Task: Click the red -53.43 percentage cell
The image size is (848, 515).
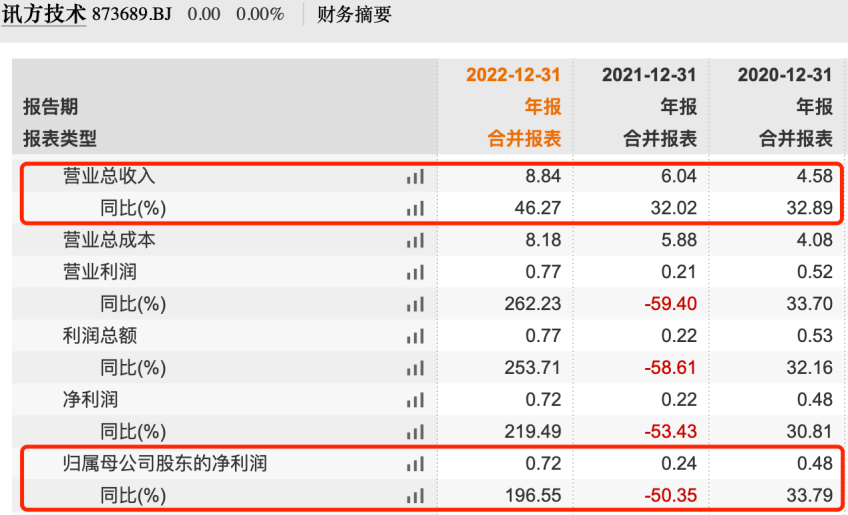Action: [x=671, y=432]
